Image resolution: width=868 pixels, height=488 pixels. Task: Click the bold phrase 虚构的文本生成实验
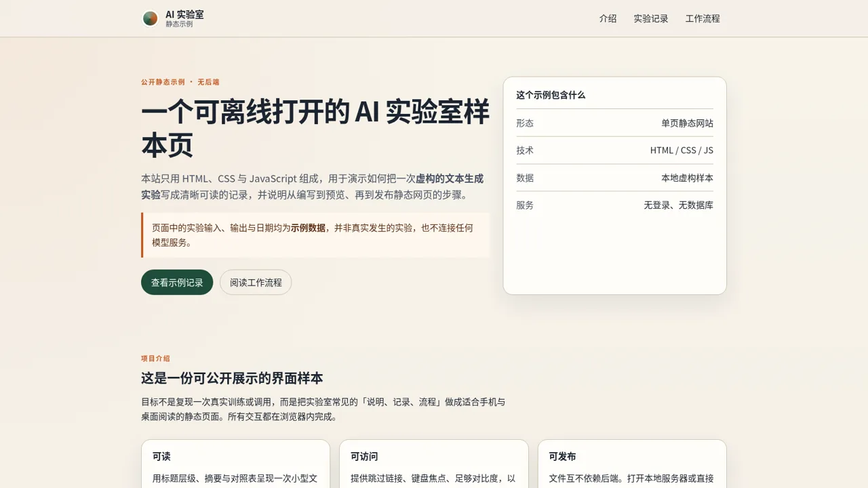click(312, 186)
